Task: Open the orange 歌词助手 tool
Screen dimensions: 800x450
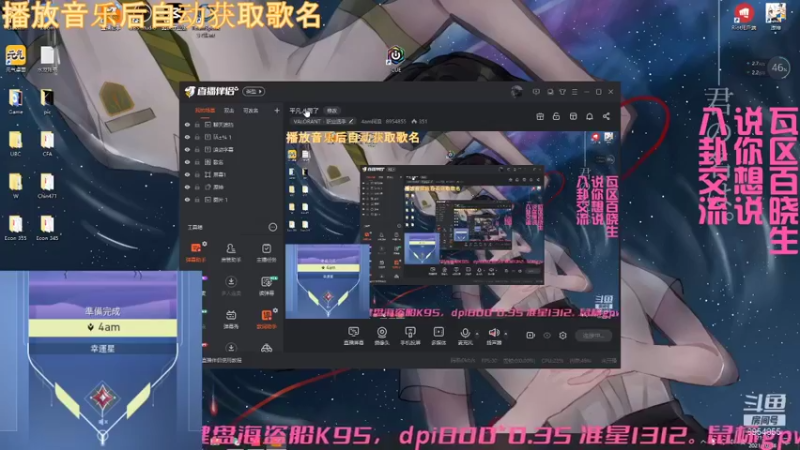Action: (266, 319)
